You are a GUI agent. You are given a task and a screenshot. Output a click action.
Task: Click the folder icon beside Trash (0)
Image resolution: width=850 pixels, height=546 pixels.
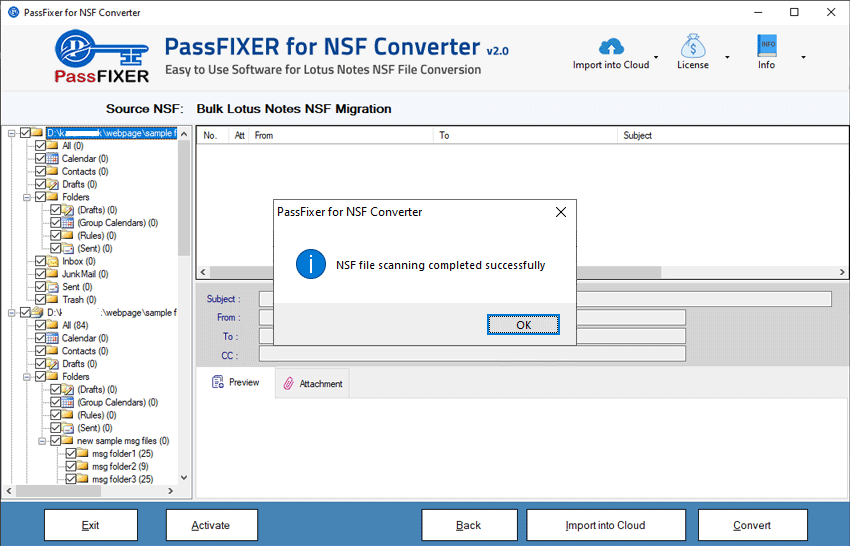[x=53, y=299]
